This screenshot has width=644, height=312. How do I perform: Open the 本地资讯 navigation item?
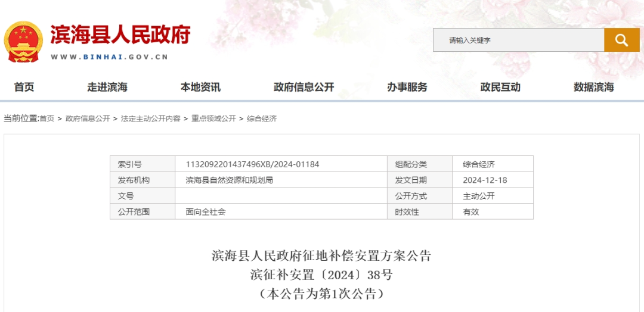[200, 87]
